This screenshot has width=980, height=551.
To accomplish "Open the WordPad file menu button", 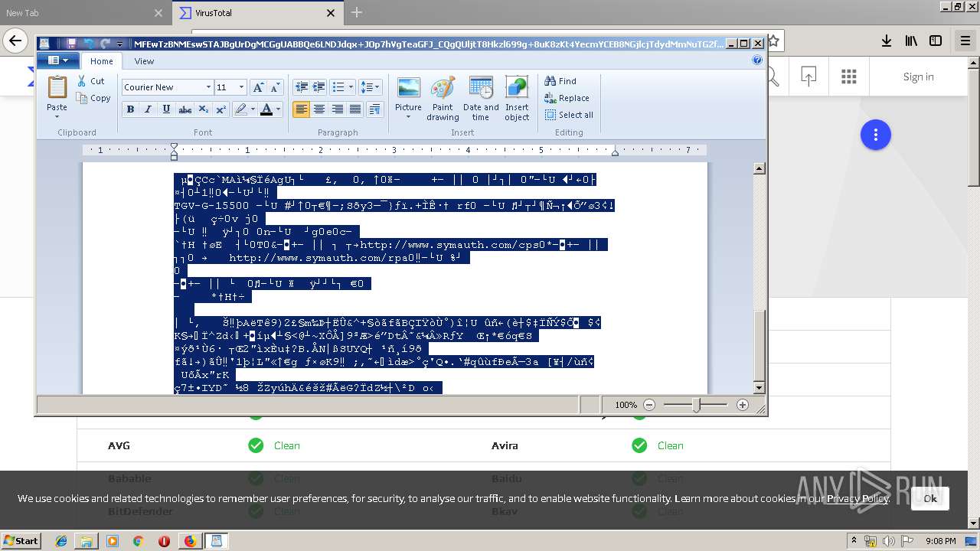I will pos(58,60).
